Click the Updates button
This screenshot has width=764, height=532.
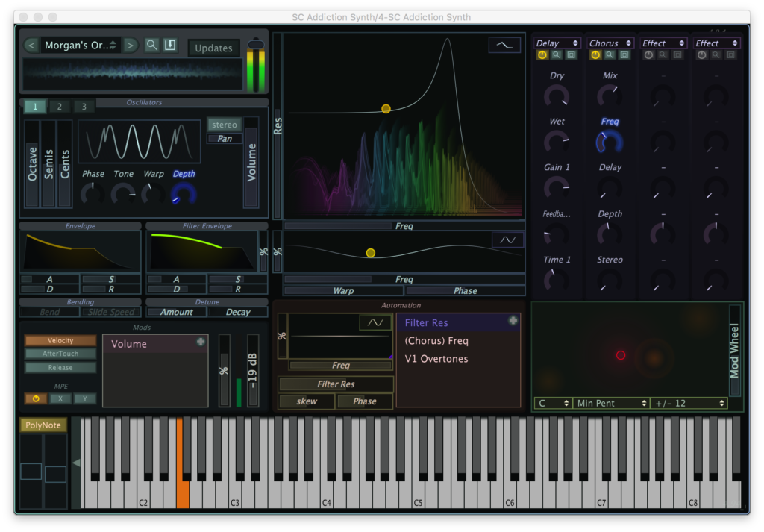tap(213, 48)
